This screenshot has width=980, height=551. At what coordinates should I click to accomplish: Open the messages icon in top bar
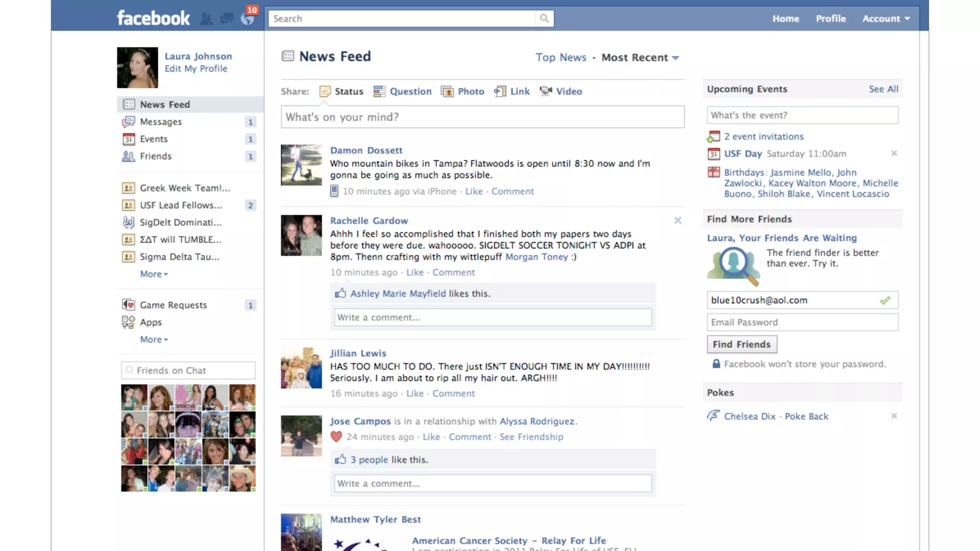pos(226,19)
